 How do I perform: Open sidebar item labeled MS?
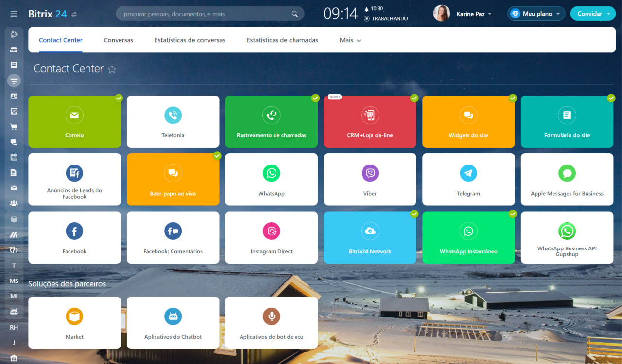(x=14, y=281)
